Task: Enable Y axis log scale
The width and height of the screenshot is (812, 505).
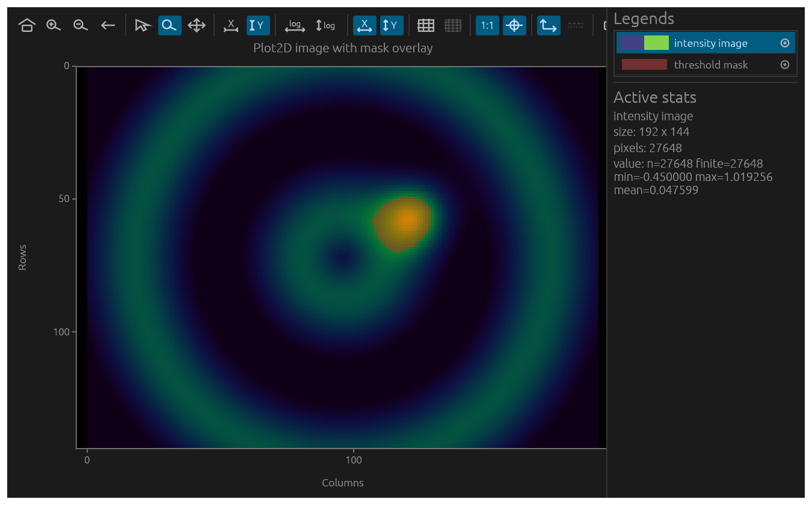Action: click(x=325, y=25)
